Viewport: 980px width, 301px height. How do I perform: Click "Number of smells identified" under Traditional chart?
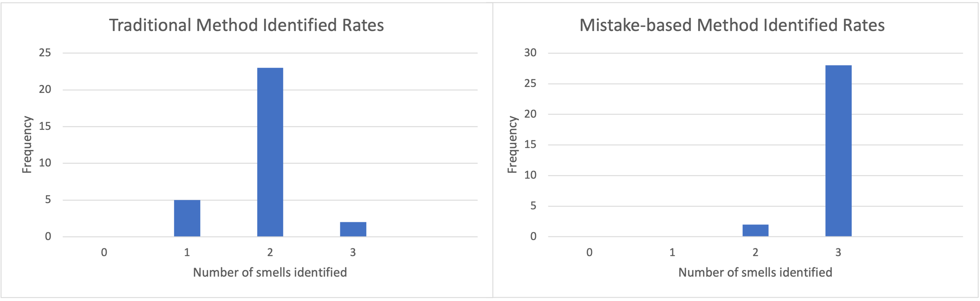270,272
